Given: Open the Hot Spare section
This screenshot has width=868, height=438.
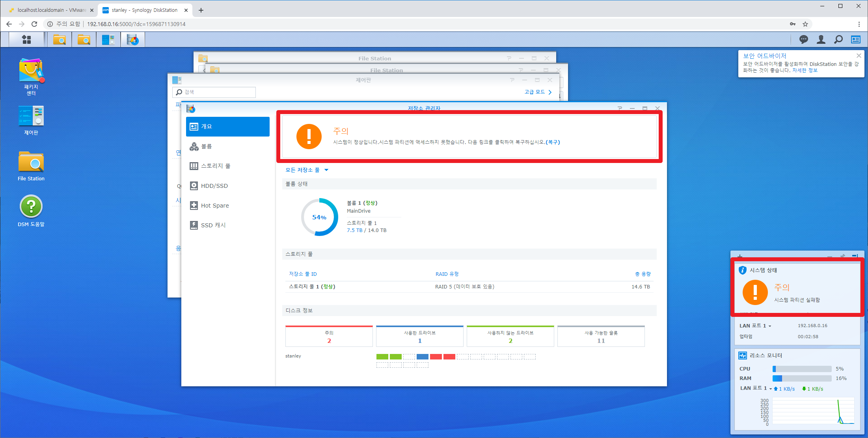Looking at the screenshot, I should click(x=214, y=206).
